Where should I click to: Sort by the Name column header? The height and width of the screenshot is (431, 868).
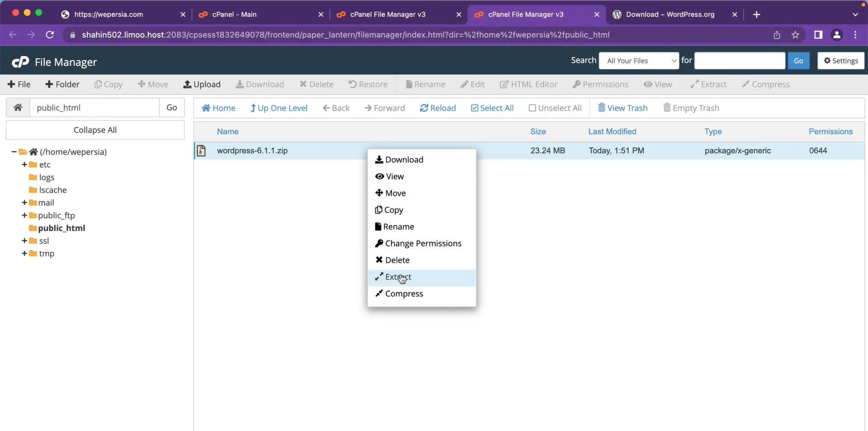coord(227,132)
